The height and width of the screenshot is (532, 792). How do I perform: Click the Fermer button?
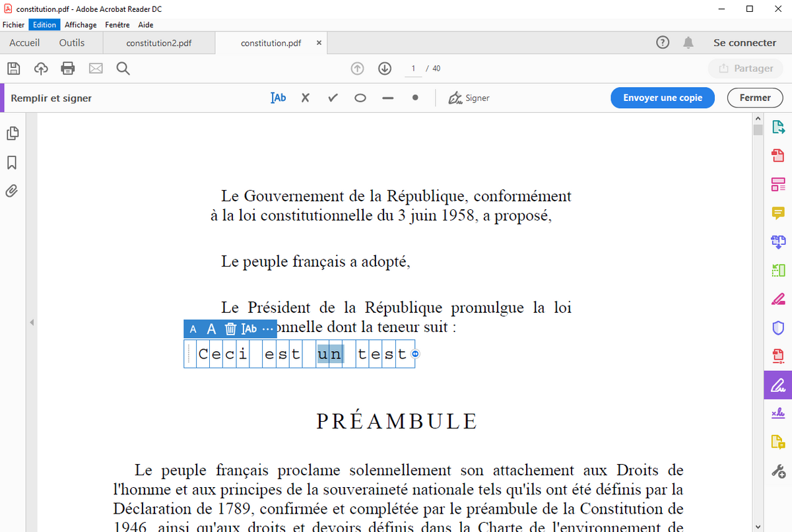pos(755,98)
